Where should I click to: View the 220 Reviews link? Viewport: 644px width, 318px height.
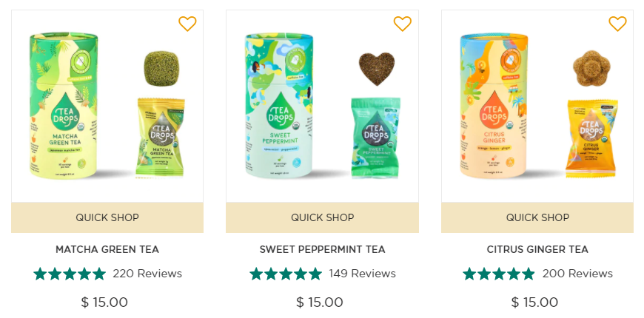(x=147, y=274)
